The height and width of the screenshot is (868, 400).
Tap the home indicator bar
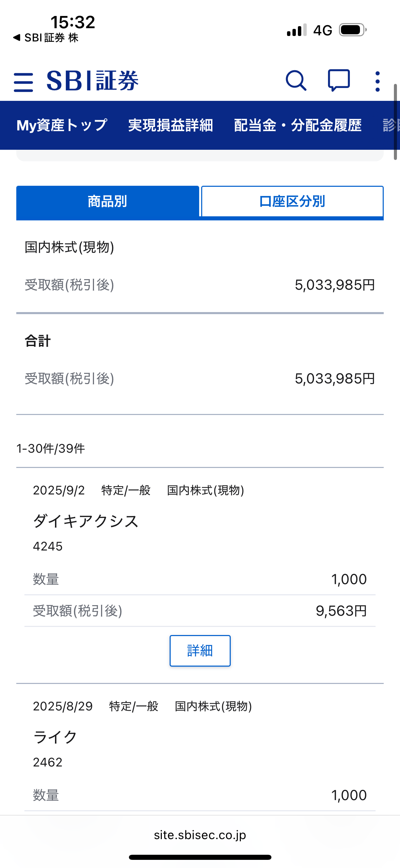[200, 857]
